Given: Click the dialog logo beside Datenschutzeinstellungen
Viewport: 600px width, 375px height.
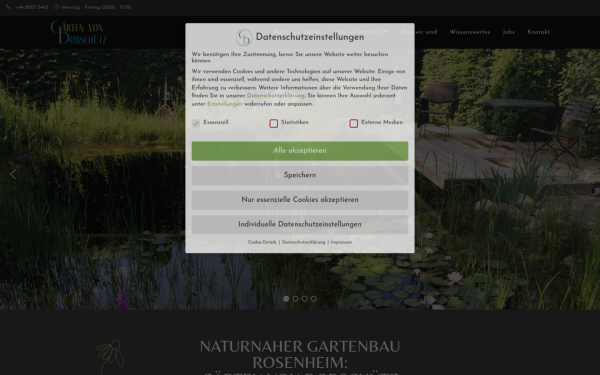Looking at the screenshot, I should click(244, 38).
